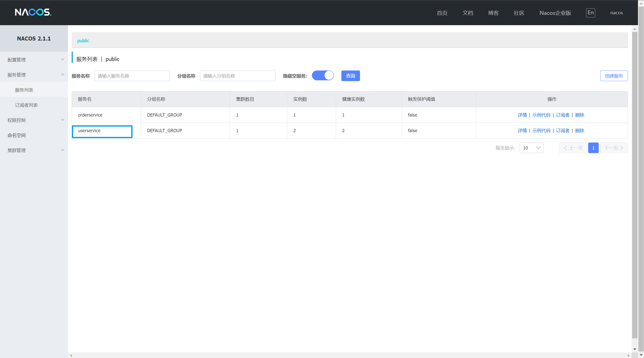Open 订阅者 link for orderservice
644x358 pixels.
(x=562, y=115)
